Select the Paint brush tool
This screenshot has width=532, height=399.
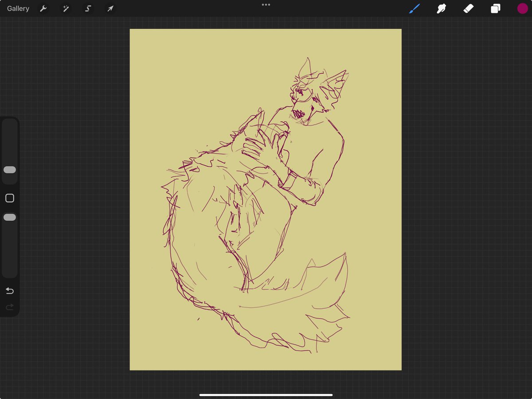coord(415,8)
